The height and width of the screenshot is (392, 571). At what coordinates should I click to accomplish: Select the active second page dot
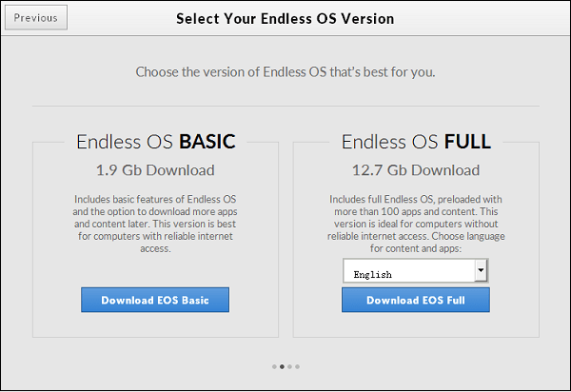coord(282,365)
